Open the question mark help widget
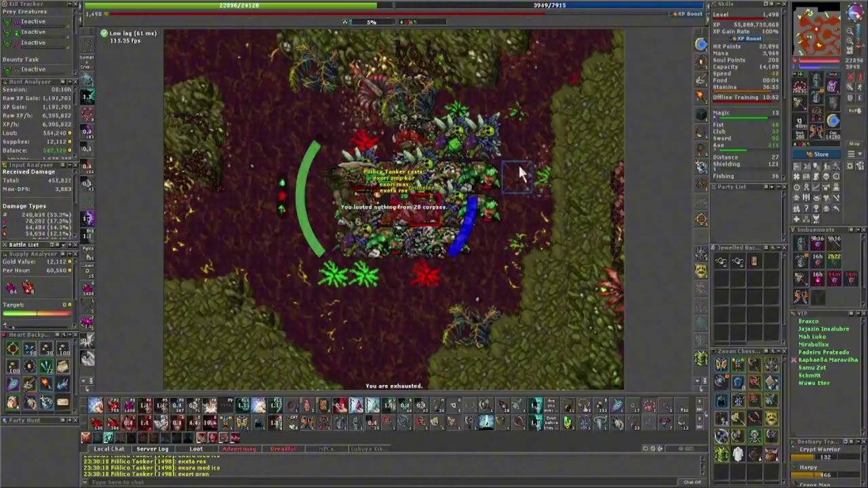 806,208
